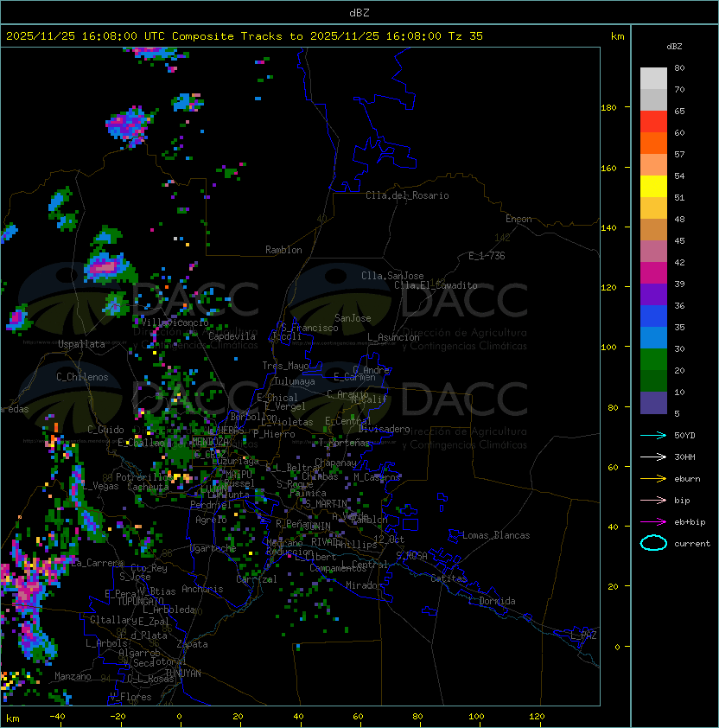Select the dusty pink 42-45 dBZ swatch

point(653,252)
